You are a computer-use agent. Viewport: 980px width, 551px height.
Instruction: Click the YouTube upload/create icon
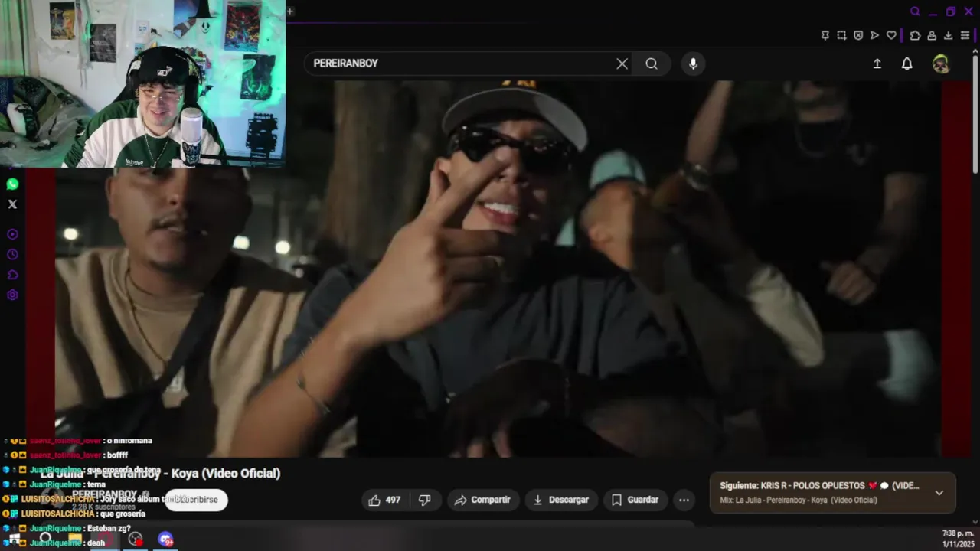[x=877, y=64]
